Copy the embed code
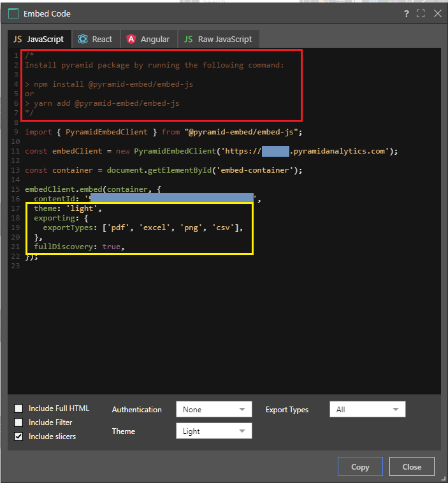448x483 pixels. (360, 466)
